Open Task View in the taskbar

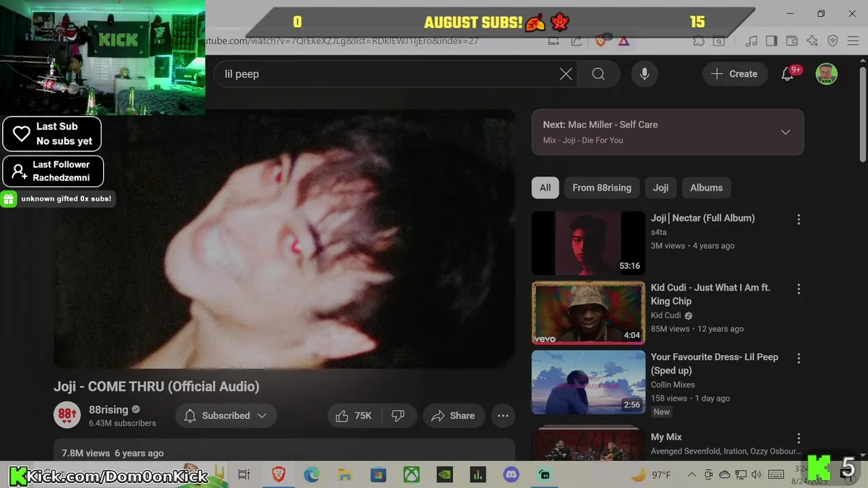click(244, 474)
